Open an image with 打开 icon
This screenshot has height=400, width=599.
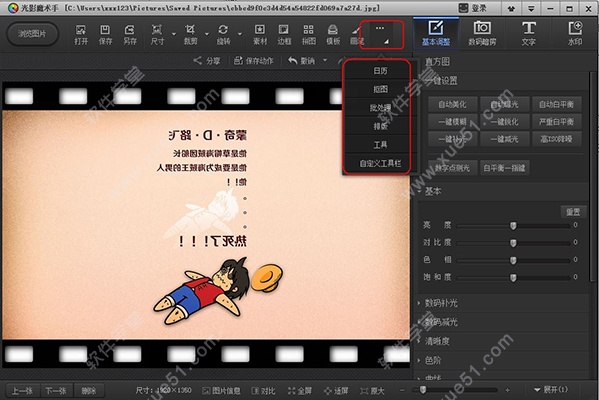point(81,34)
